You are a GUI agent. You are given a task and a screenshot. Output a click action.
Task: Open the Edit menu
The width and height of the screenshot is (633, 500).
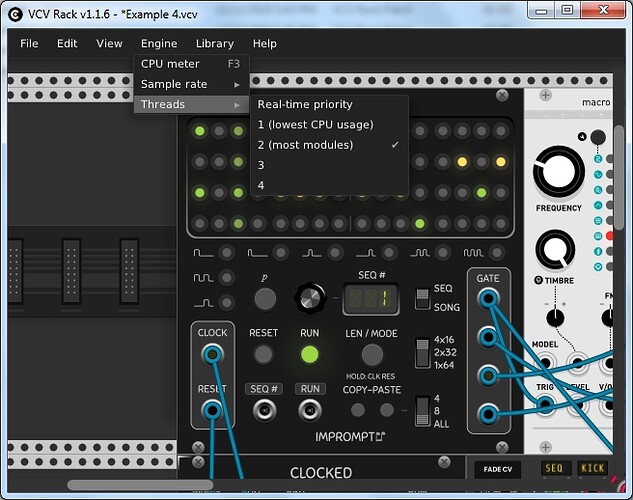(x=67, y=44)
